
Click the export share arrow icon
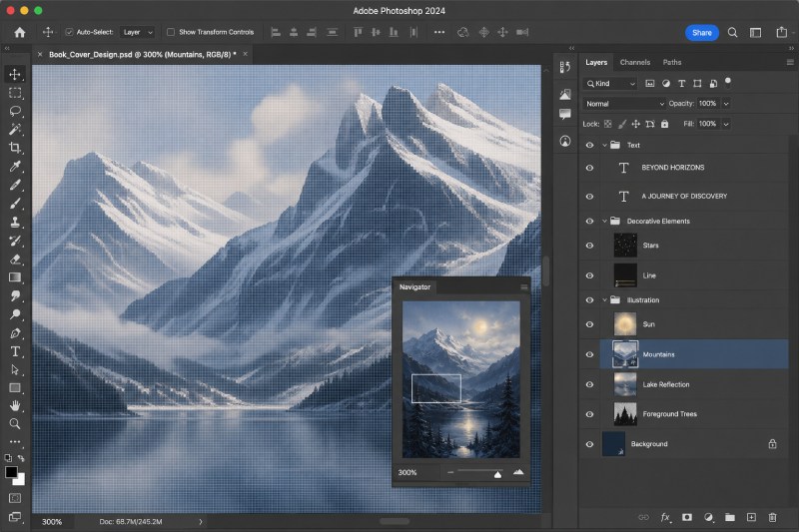click(782, 32)
